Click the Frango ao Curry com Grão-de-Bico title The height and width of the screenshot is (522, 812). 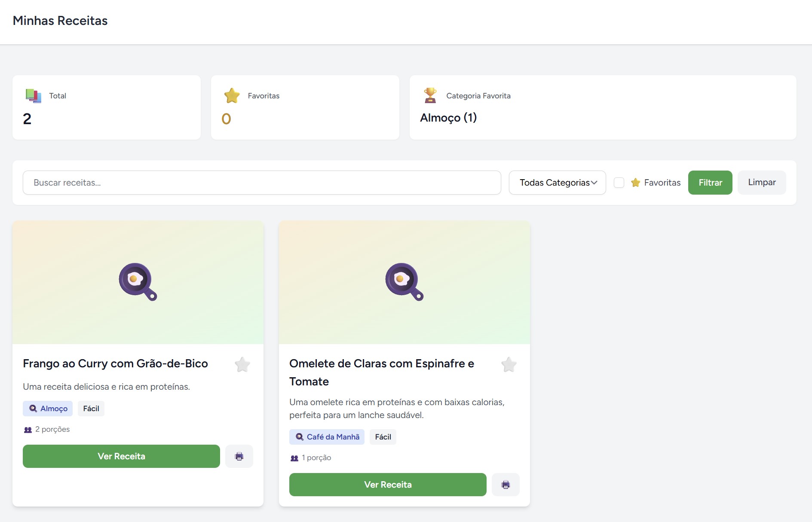click(x=115, y=363)
